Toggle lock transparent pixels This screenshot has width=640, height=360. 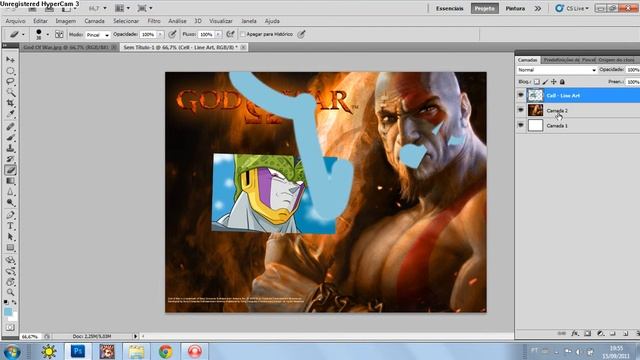click(537, 82)
